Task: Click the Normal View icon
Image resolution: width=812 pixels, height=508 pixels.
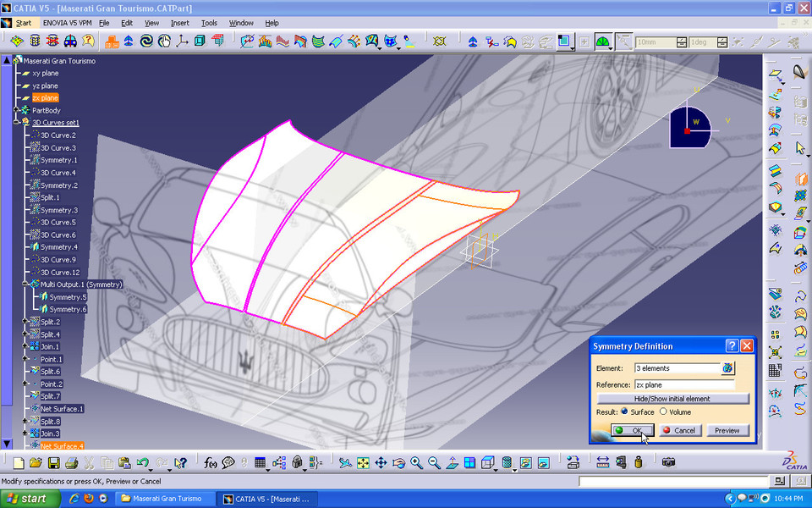Action: coord(452,463)
